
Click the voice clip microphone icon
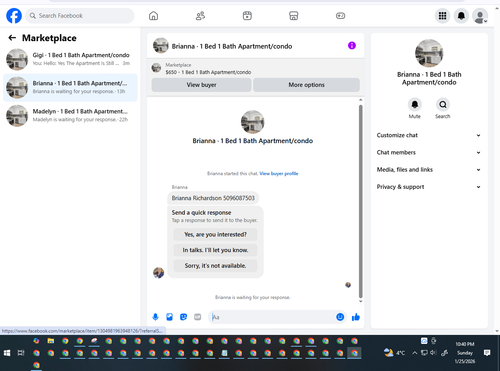coord(155,317)
